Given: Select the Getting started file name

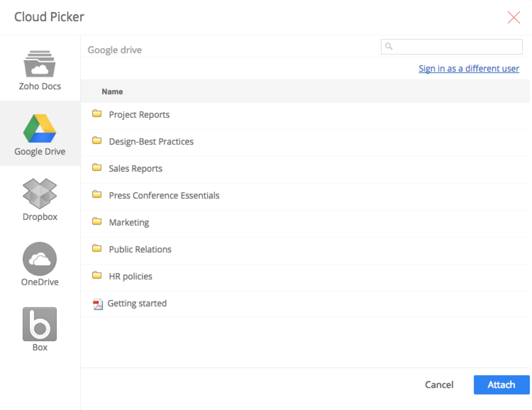Looking at the screenshot, I should click(x=137, y=304).
